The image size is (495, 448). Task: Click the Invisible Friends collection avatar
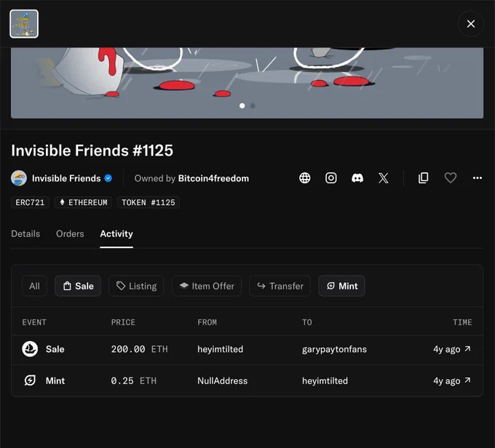(x=19, y=178)
